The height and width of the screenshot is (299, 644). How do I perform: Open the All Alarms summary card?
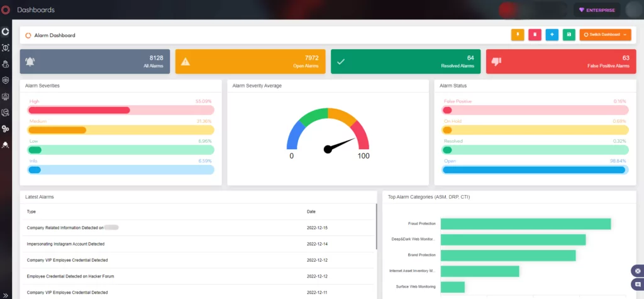(x=95, y=62)
